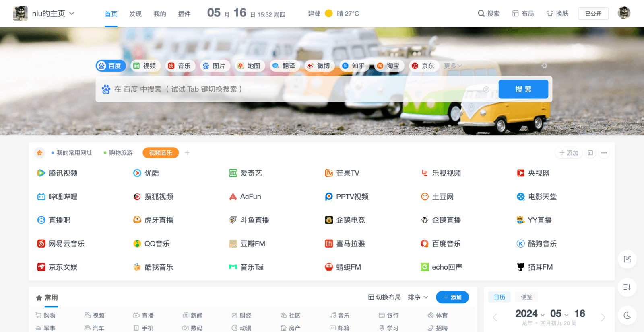This screenshot has width=644, height=332.
Task: Open the 优酷 site icon
Action: (x=137, y=173)
